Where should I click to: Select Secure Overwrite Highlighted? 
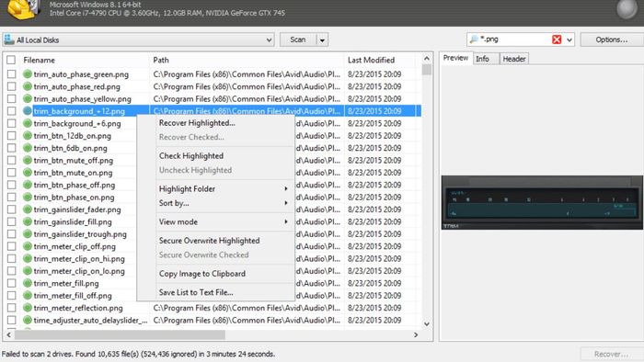210,241
